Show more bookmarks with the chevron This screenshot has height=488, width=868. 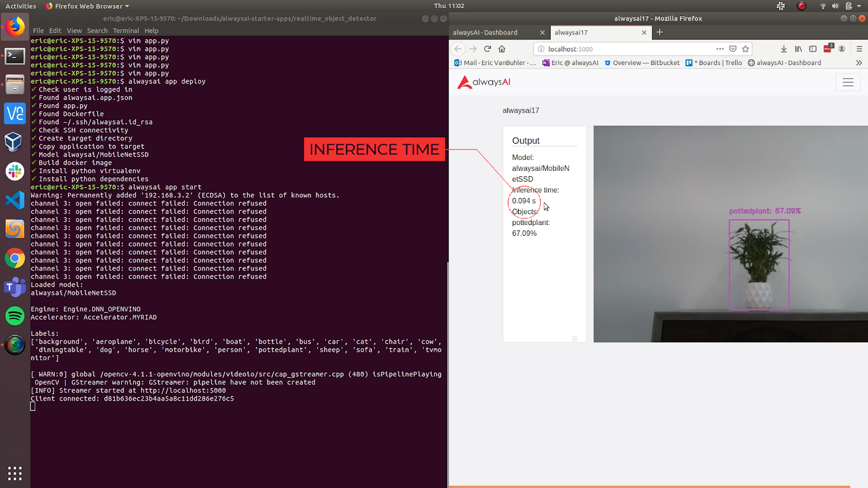859,63
